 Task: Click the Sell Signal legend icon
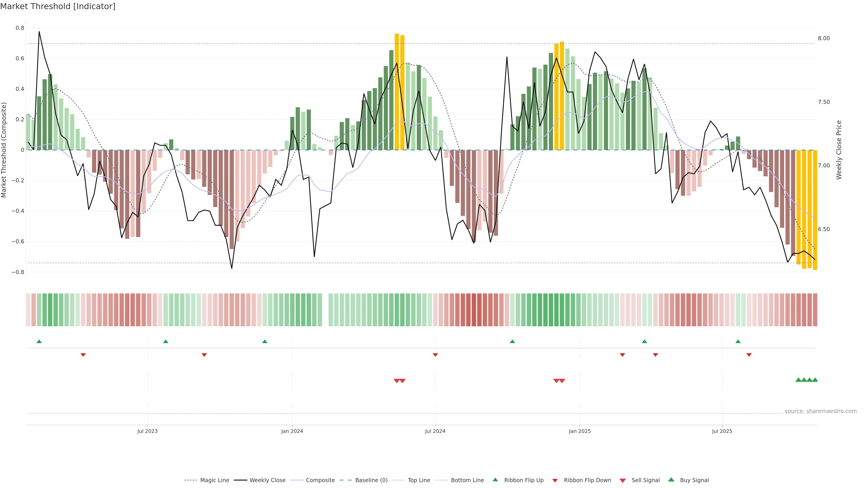[x=623, y=481]
